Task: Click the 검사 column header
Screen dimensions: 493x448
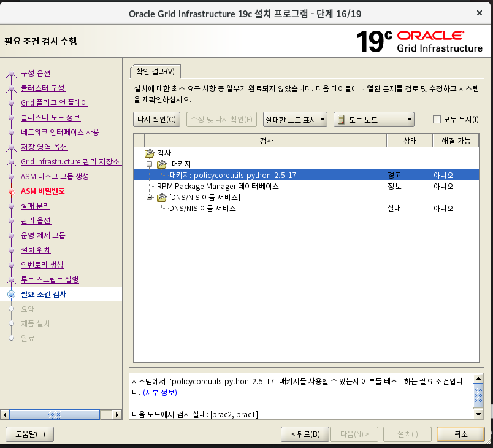Action: tap(266, 141)
